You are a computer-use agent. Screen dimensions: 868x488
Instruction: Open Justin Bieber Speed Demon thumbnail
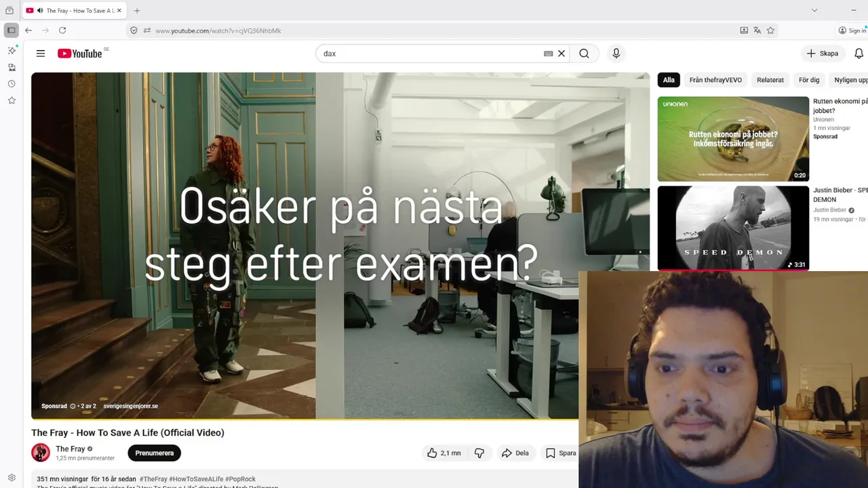[x=733, y=228]
